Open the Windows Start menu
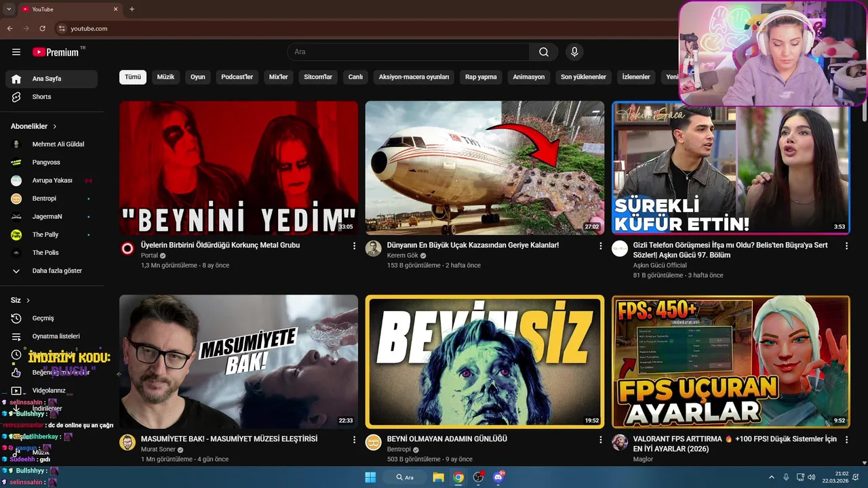The image size is (868, 488). tap(370, 477)
